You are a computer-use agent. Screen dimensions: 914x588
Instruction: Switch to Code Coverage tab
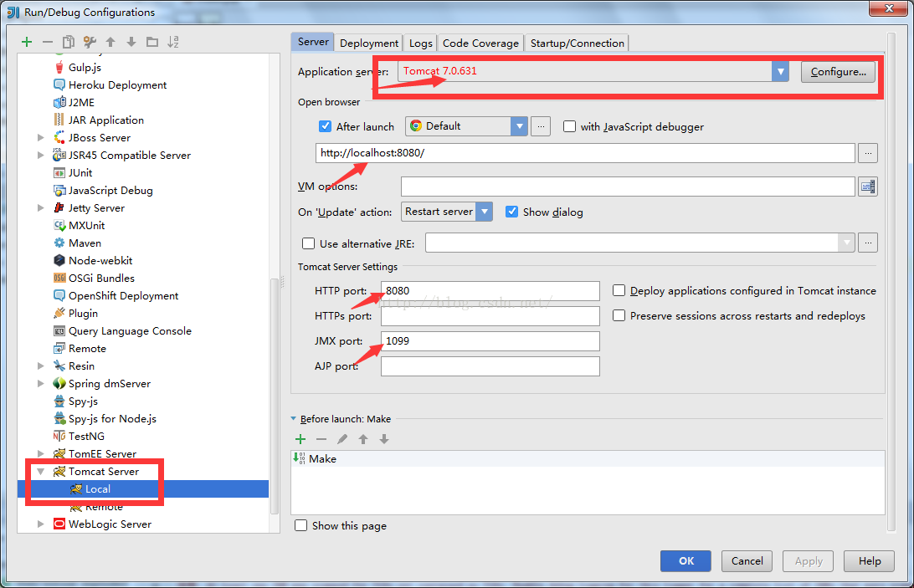pos(480,43)
